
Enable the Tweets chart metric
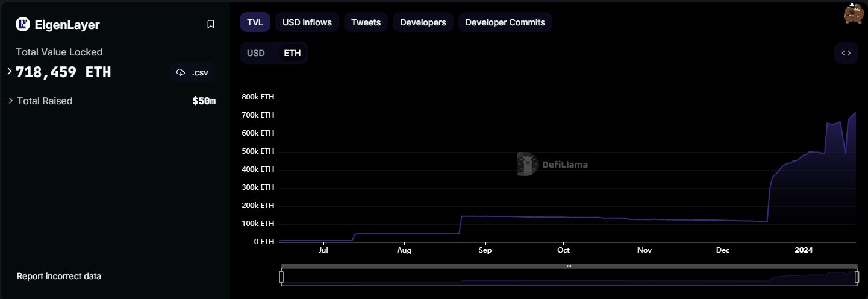point(366,22)
